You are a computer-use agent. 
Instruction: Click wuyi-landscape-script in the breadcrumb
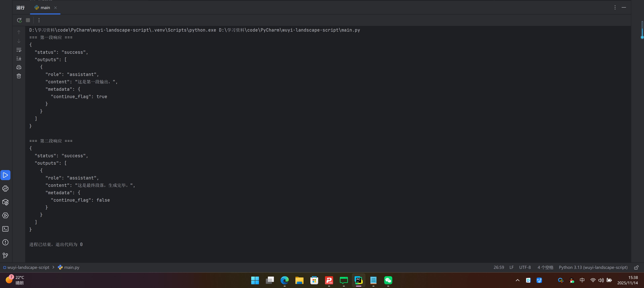28,267
